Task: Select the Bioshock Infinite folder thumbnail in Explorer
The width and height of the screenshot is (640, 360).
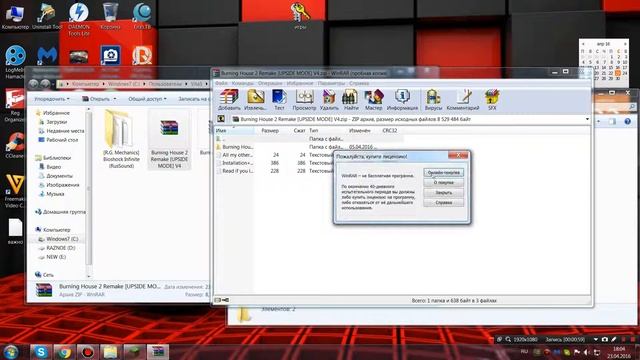Action: [x=121, y=139]
